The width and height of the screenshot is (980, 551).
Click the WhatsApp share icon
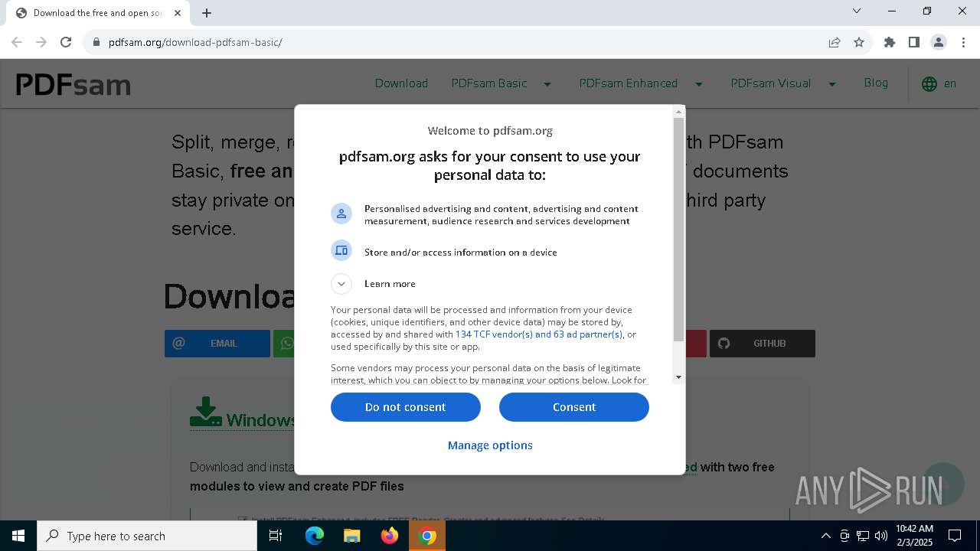(287, 344)
